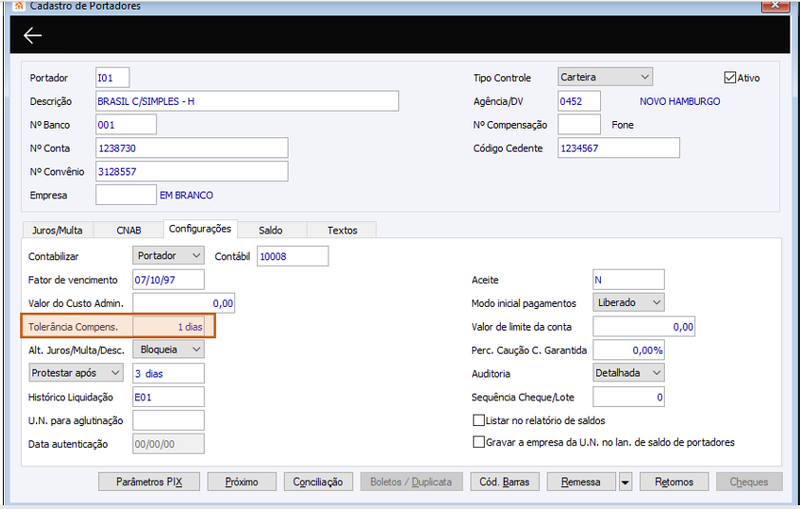Enable Listar no relatório de saldos

point(479,420)
